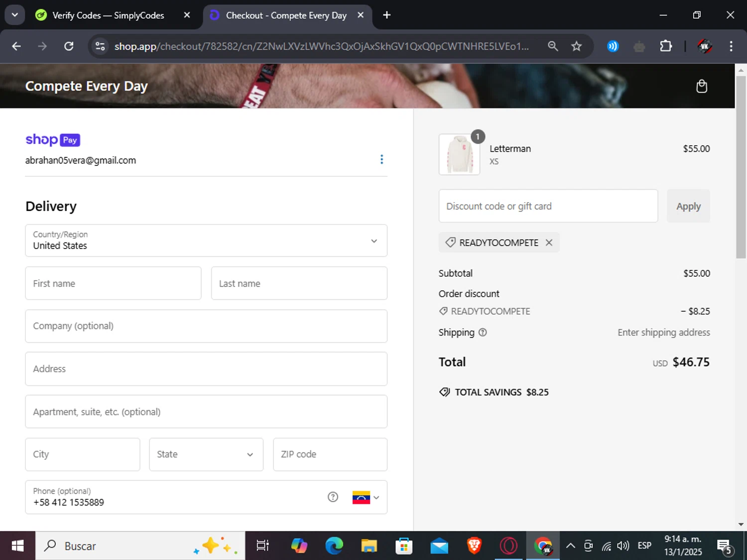Click into the Company (optional) field
Viewport: 747px width, 560px height.
206,326
